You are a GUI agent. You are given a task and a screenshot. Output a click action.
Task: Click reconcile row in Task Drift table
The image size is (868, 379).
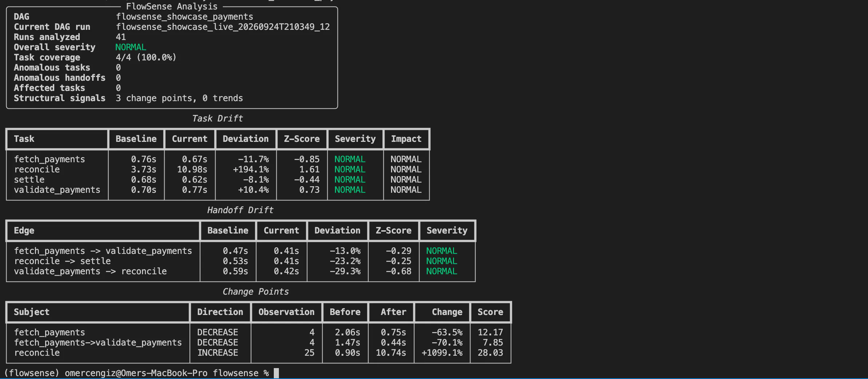tap(218, 169)
